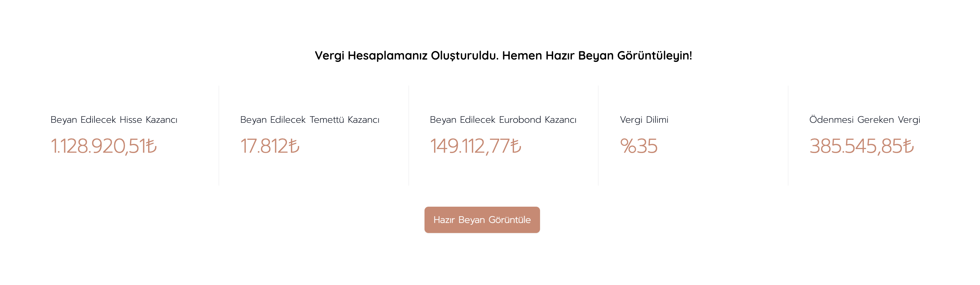Click the Beyan Edilecek Eurobond Kazancı label

tap(503, 120)
